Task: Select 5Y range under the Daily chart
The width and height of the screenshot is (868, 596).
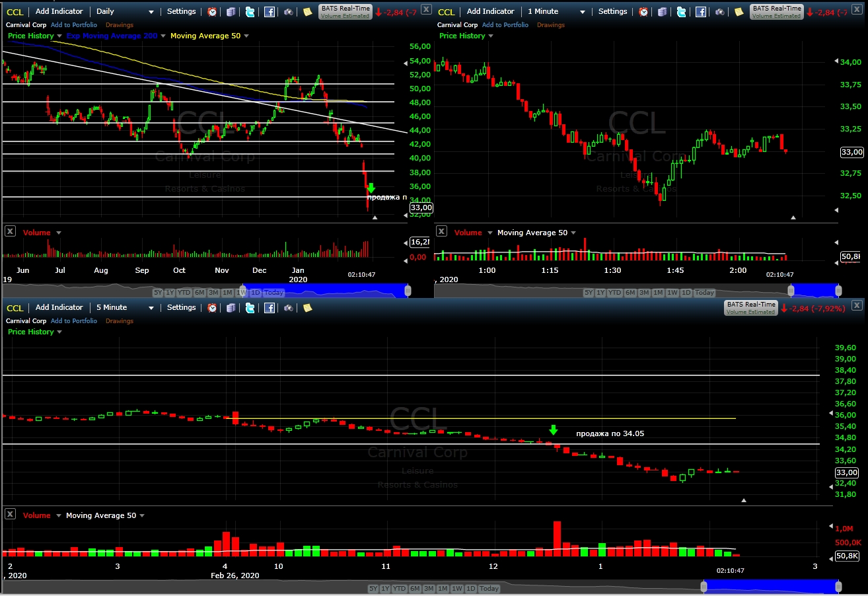Action: pos(158,293)
